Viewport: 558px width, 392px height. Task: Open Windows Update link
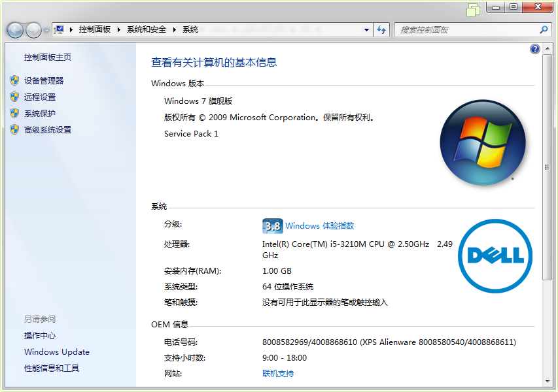57,352
